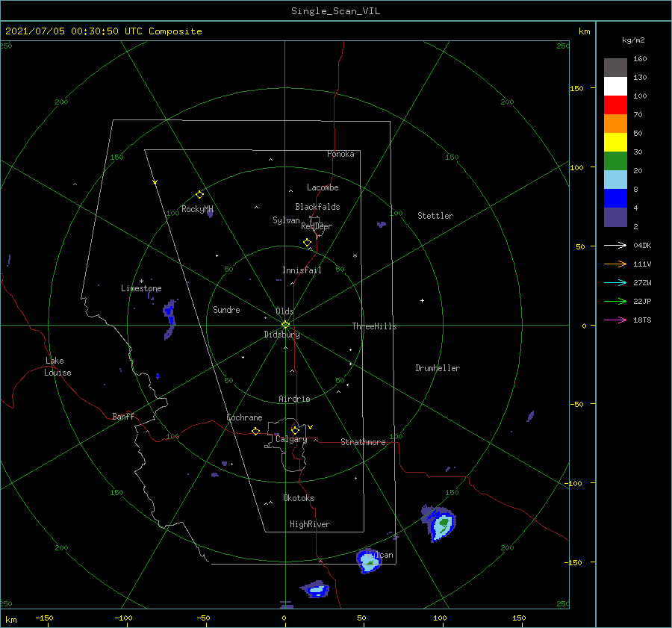Click the Strathmore label

tap(363, 442)
